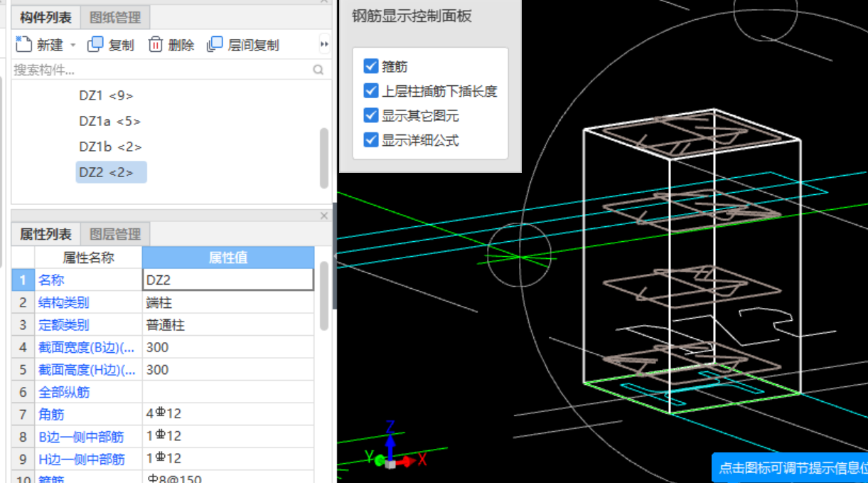Click the 钢筋显示控制面板 title
Viewport: 868px width, 483px height.
point(412,16)
